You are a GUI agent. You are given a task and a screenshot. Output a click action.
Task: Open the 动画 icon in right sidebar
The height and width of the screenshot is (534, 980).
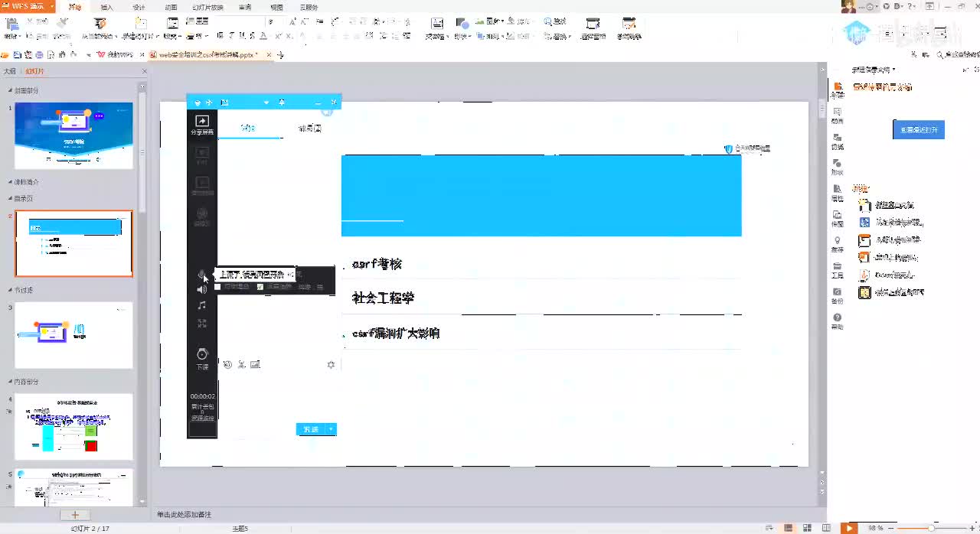838,114
